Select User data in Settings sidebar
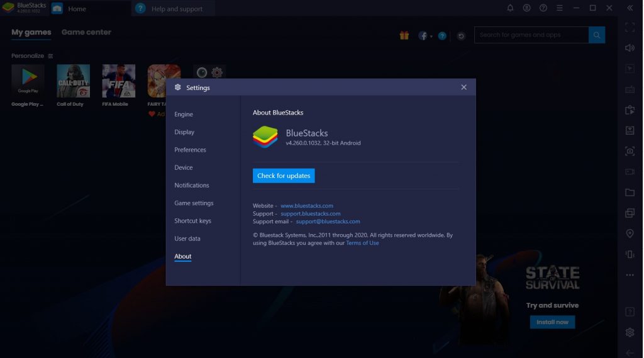This screenshot has width=644, height=358. [187, 238]
